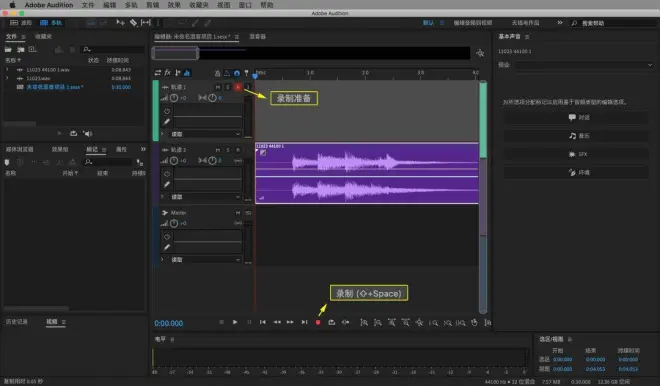Viewport: 660px width, 386px height.
Task: Toggle loop playback in transport bar
Action: point(332,322)
